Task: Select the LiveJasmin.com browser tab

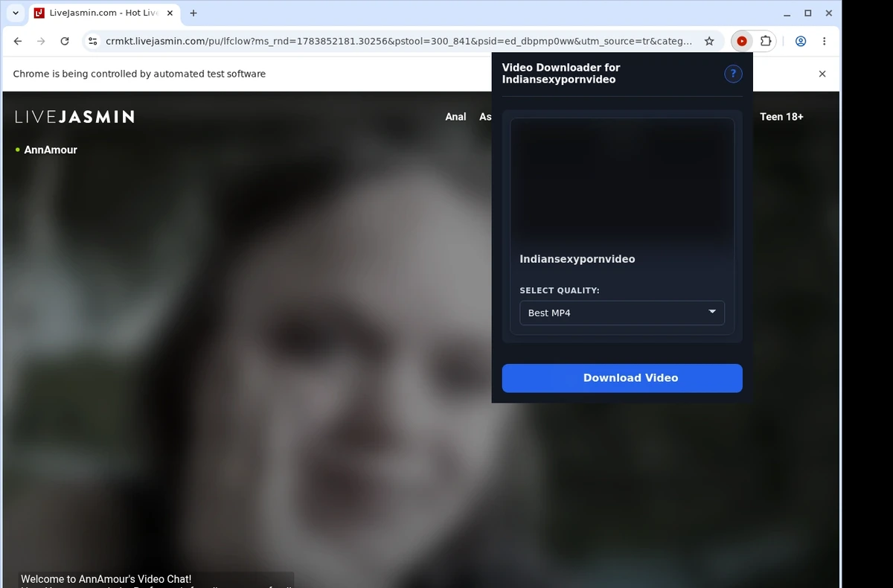Action: pyautogui.click(x=105, y=13)
